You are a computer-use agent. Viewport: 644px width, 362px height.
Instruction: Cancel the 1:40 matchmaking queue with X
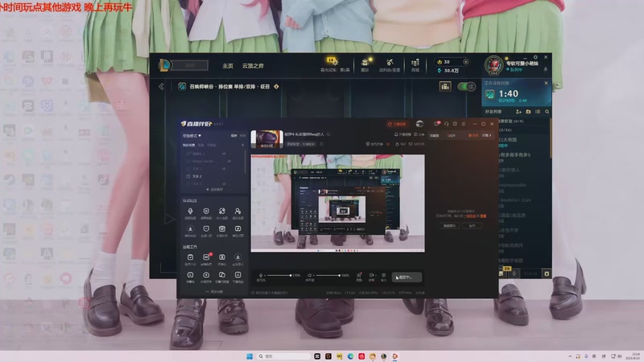tap(546, 83)
